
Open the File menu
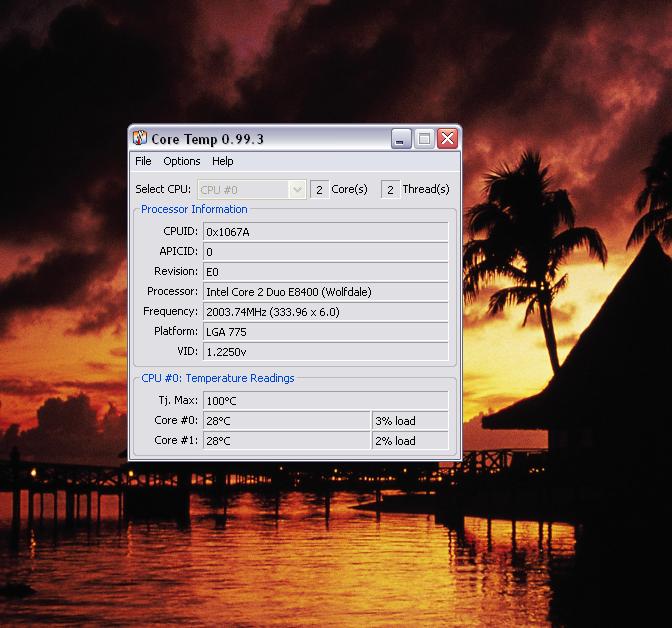(143, 161)
